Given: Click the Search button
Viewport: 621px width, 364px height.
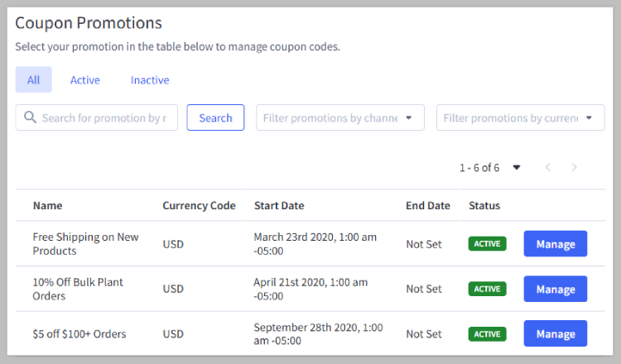Looking at the screenshot, I should [x=215, y=117].
